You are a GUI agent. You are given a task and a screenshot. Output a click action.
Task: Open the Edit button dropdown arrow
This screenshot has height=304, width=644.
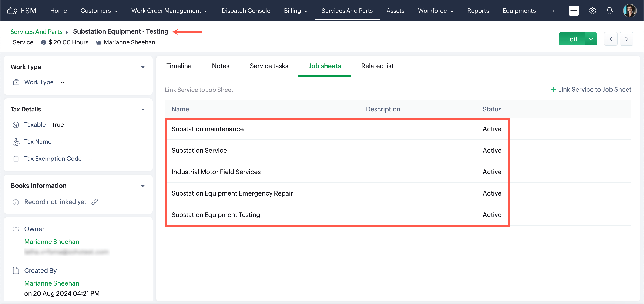coord(591,39)
